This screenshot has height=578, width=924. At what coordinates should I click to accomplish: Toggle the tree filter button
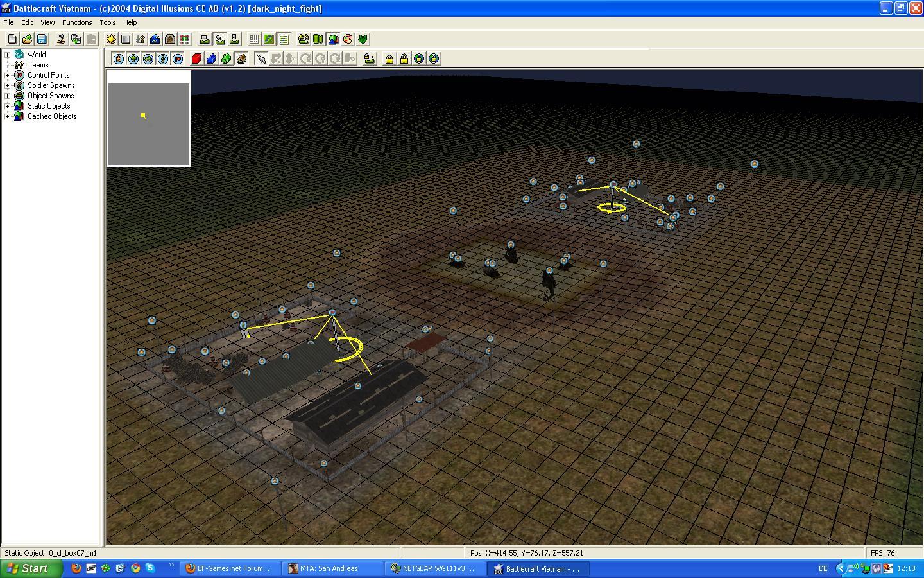point(133,58)
